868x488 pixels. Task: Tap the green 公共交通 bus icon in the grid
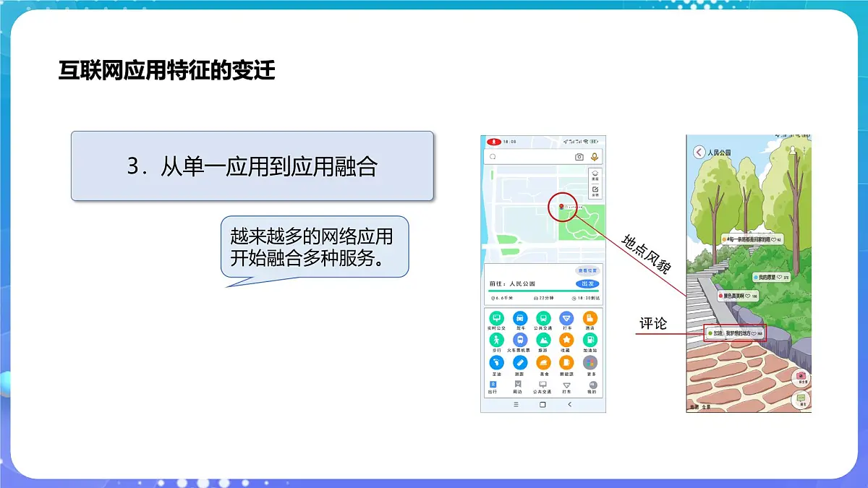543,318
